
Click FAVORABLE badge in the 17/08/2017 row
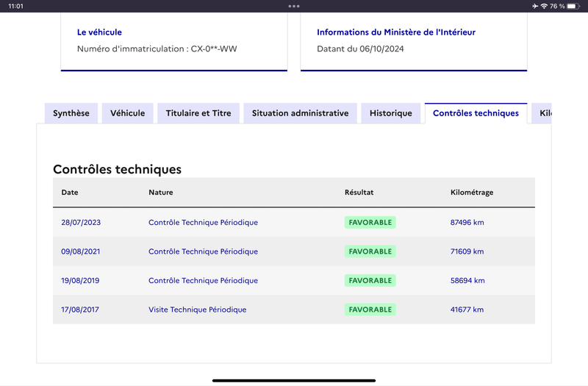pyautogui.click(x=370, y=310)
